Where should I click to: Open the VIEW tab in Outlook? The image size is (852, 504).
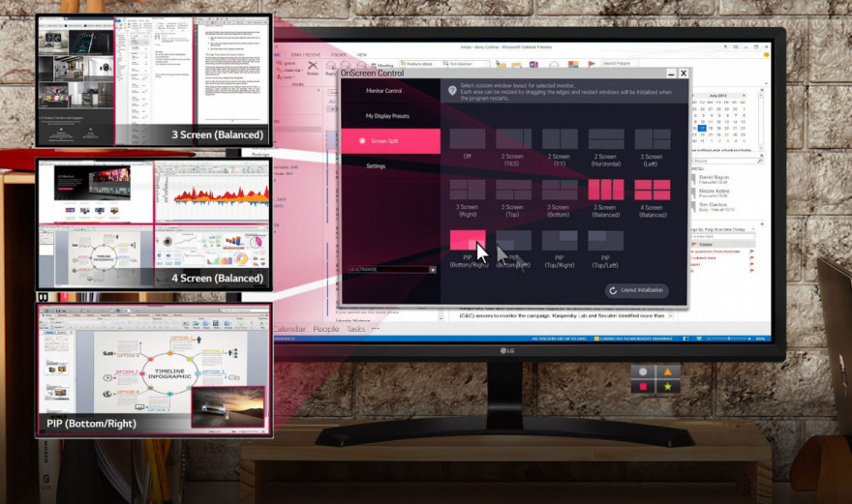[362, 55]
